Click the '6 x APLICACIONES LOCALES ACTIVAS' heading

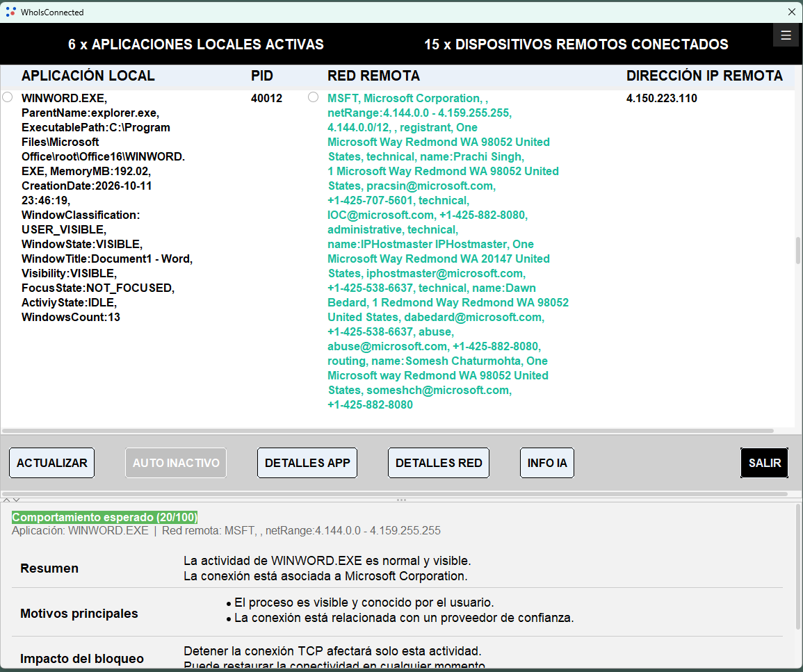196,44
